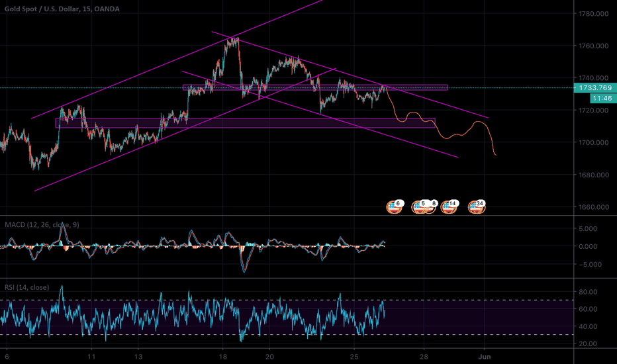Viewport: 617px width, 364px height.
Task: Select the upper purple resistance zone rectangle
Action: pyautogui.click(x=315, y=87)
